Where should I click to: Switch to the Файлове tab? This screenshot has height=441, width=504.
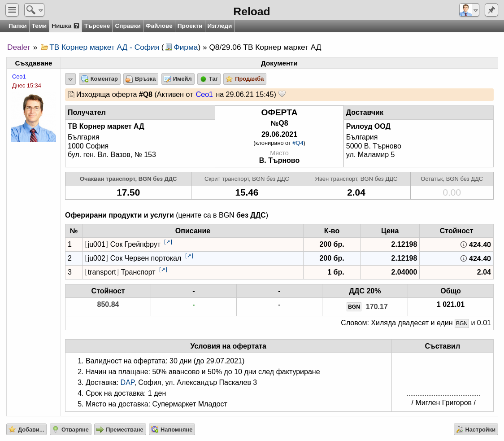click(x=159, y=26)
